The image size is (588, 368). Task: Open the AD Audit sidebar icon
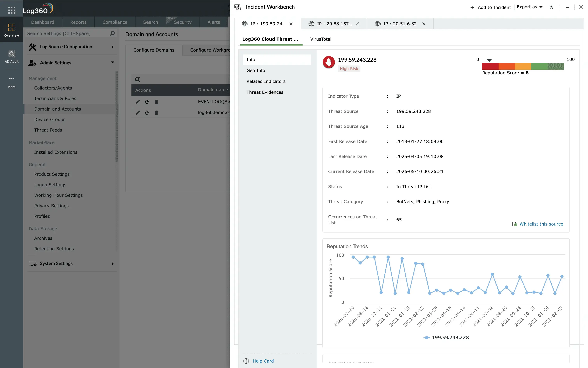point(11,56)
